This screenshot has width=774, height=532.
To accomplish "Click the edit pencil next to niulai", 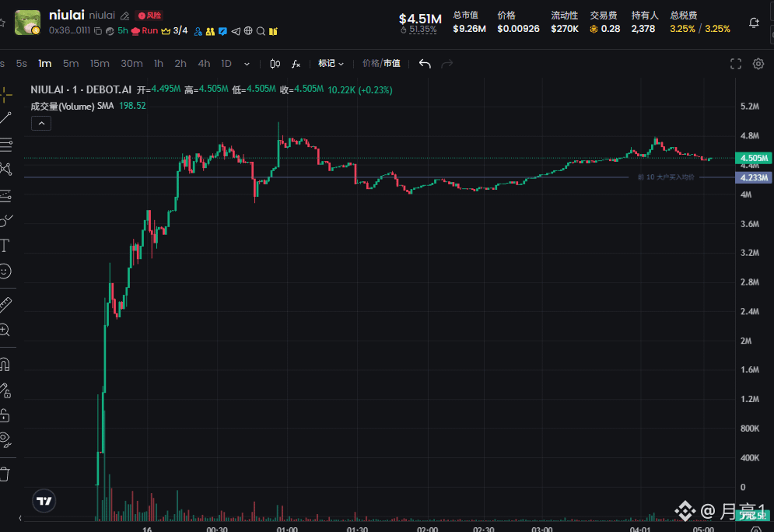I will 125,16.
